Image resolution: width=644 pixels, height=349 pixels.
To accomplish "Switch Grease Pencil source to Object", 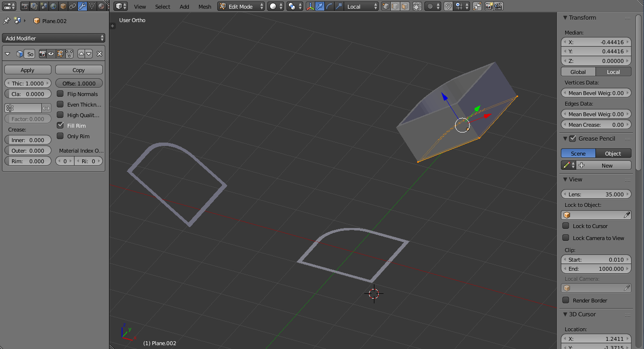I will point(613,153).
